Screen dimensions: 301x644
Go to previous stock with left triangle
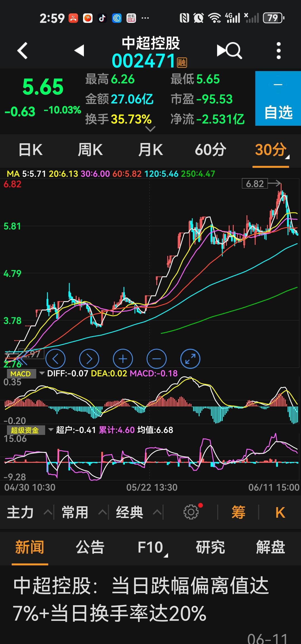point(79,50)
